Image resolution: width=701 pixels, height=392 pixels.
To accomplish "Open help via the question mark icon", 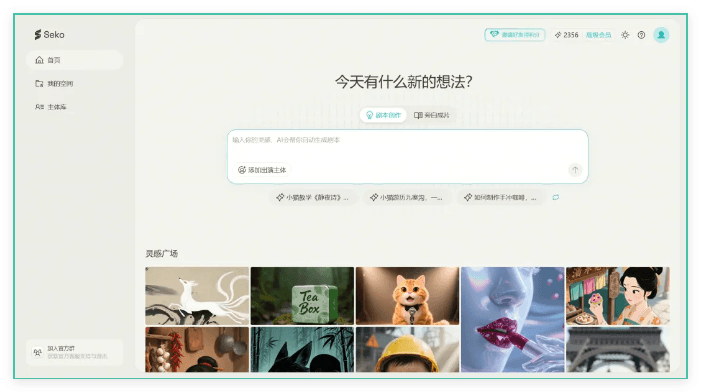I will 641,35.
